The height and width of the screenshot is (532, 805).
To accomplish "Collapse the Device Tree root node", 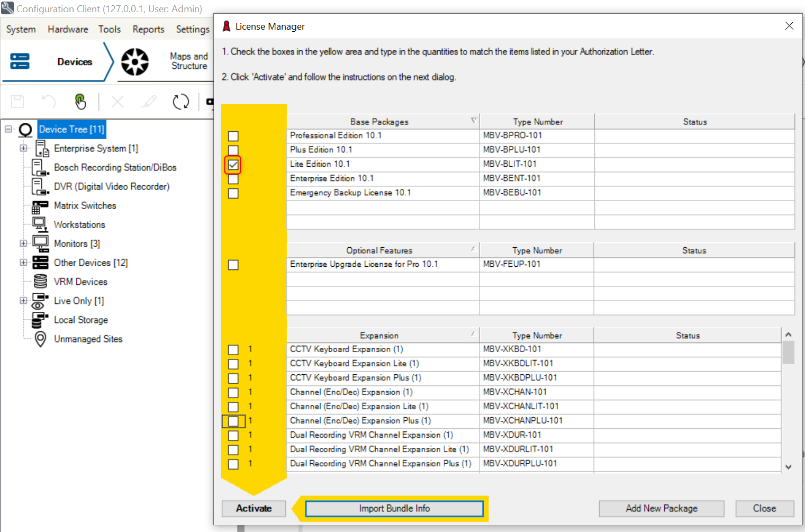I will [7, 129].
